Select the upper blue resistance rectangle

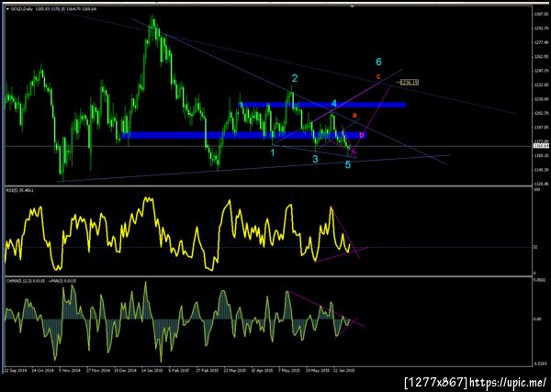pos(322,105)
